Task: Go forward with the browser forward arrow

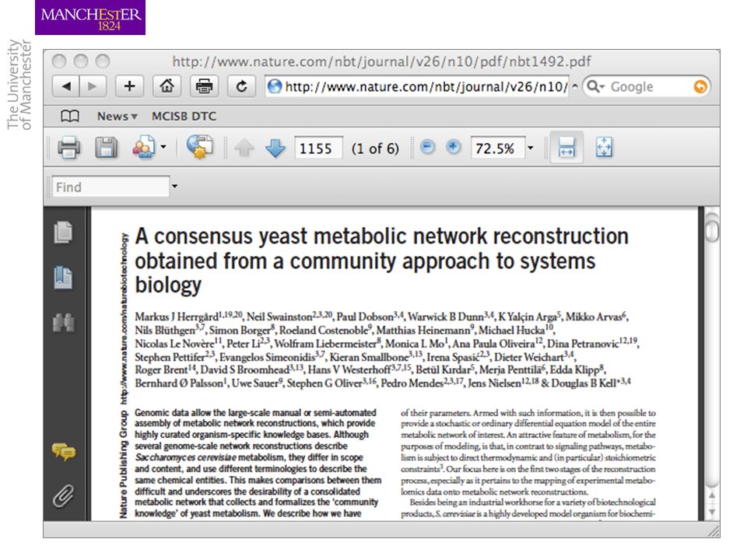Action: pos(93,86)
